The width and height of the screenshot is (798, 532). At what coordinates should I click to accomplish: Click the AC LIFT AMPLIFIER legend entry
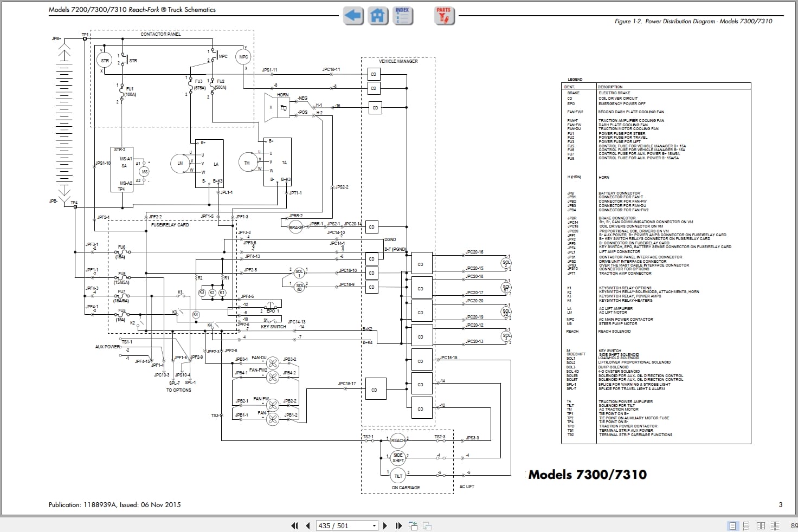(x=616, y=308)
